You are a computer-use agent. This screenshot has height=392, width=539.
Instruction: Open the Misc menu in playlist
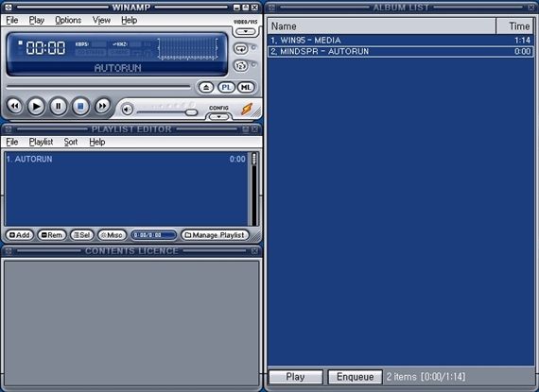pos(113,235)
